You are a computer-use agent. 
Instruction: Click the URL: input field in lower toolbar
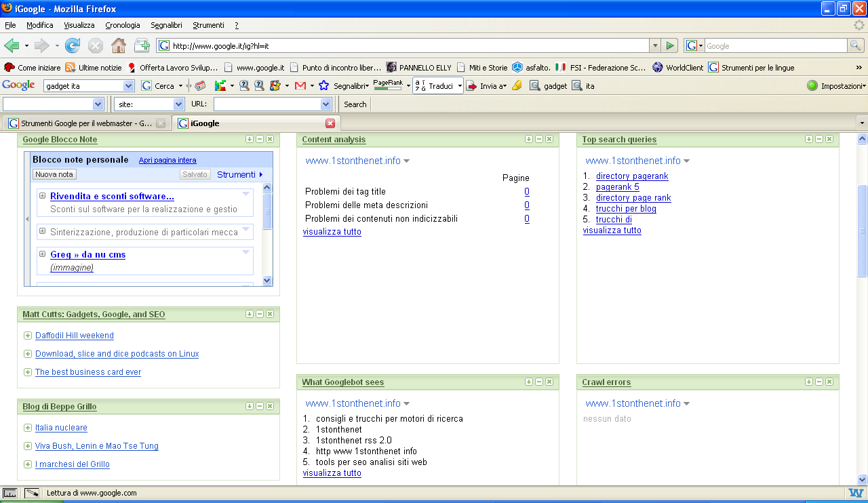[x=272, y=104]
